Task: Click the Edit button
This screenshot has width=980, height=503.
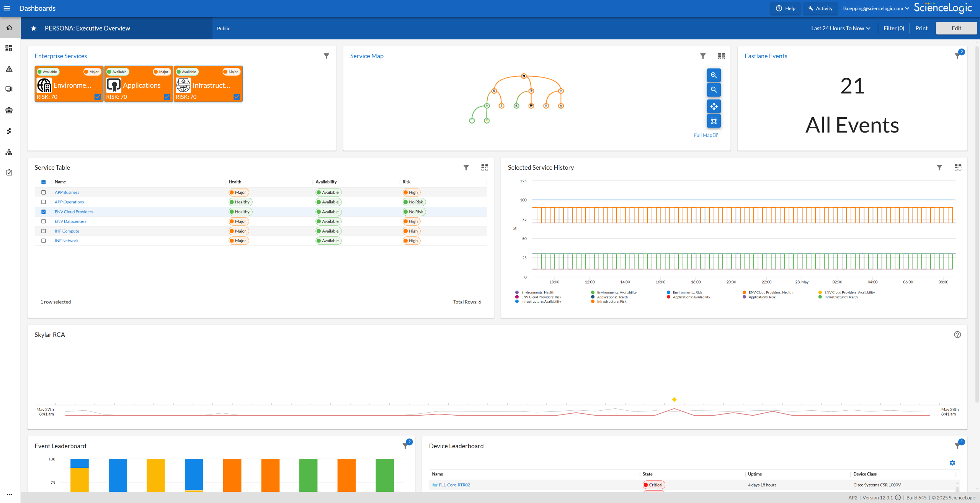Action: click(x=956, y=28)
